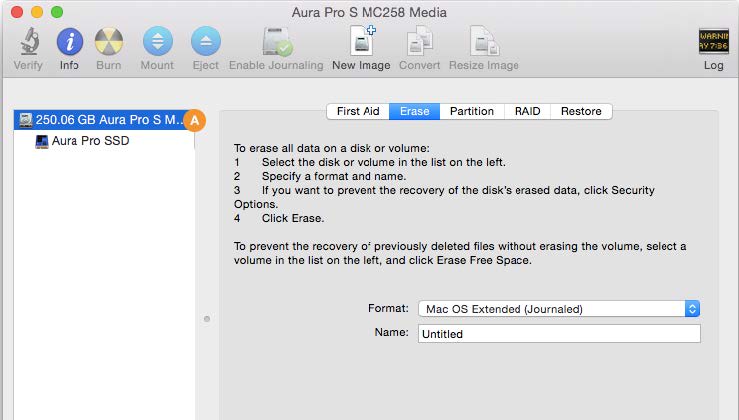The image size is (739, 420).
Task: Open the Partition tab
Action: (472, 111)
